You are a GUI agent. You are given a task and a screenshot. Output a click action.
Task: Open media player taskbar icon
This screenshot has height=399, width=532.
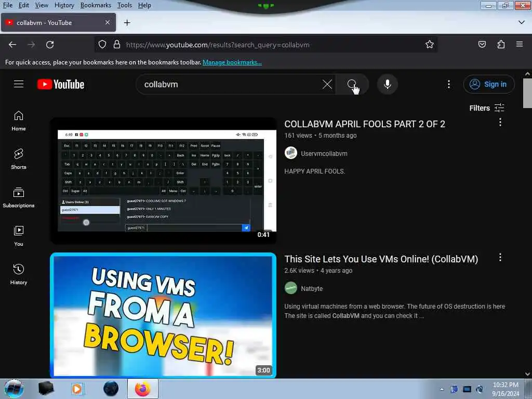point(77,389)
